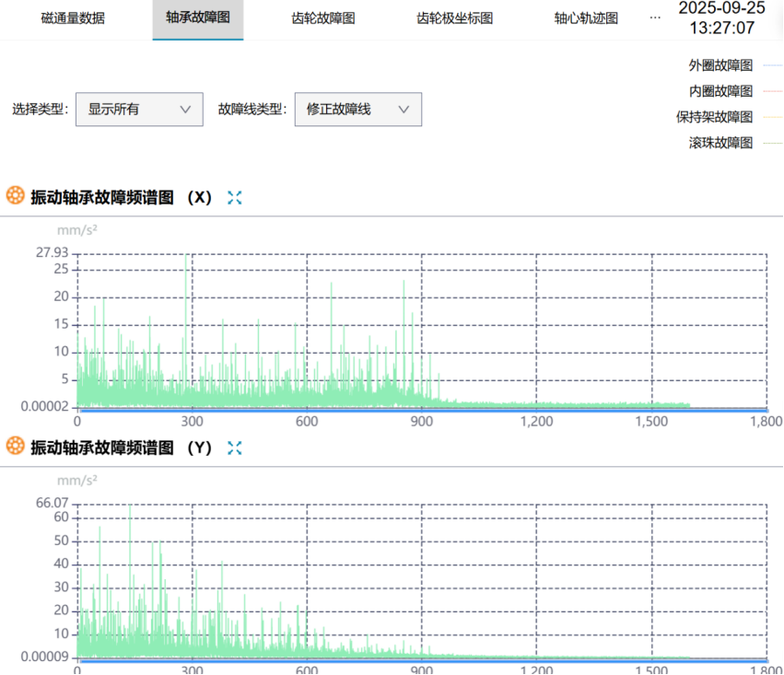Open the 齿轮极坐标图 tab
Image resolution: width=784 pixels, height=675 pixels.
[x=455, y=18]
